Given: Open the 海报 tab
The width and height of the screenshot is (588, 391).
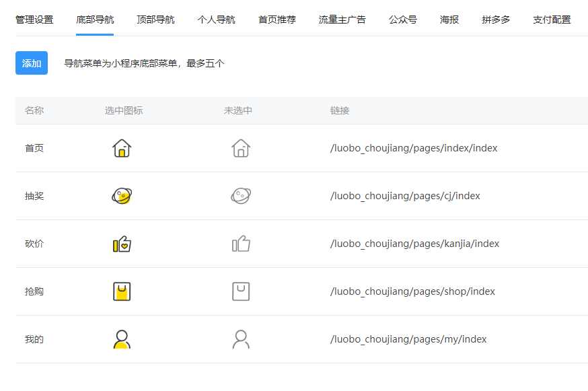Looking at the screenshot, I should tap(449, 20).
